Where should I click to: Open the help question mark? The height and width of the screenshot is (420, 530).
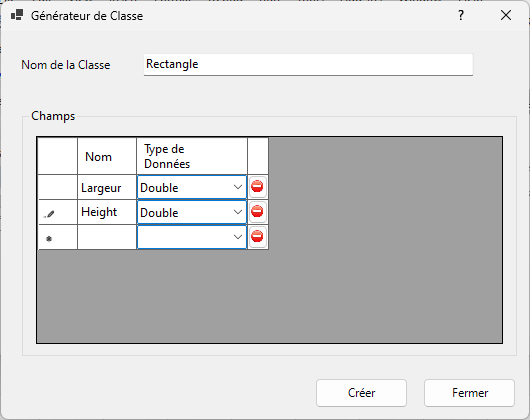(x=461, y=15)
